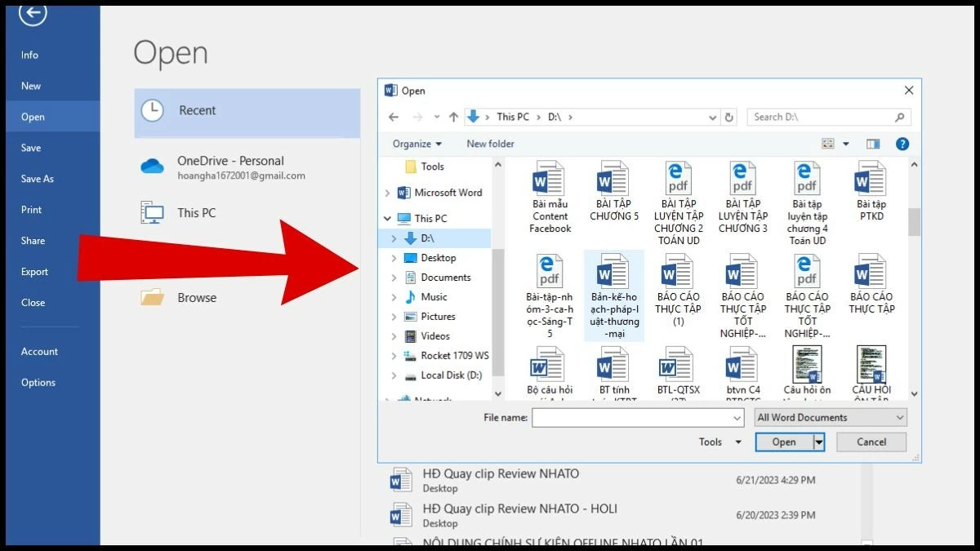Select Save As in left menu
The height and width of the screenshot is (551, 980).
pos(38,179)
